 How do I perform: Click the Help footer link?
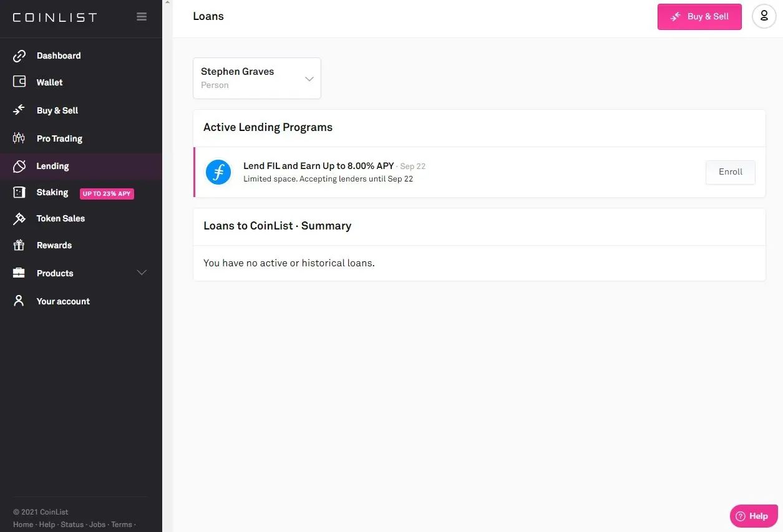click(47, 525)
